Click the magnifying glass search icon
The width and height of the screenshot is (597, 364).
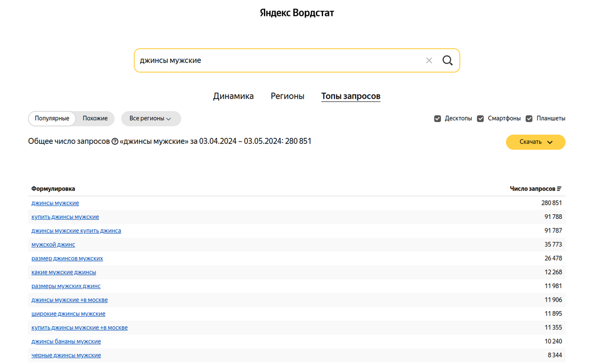pyautogui.click(x=447, y=61)
